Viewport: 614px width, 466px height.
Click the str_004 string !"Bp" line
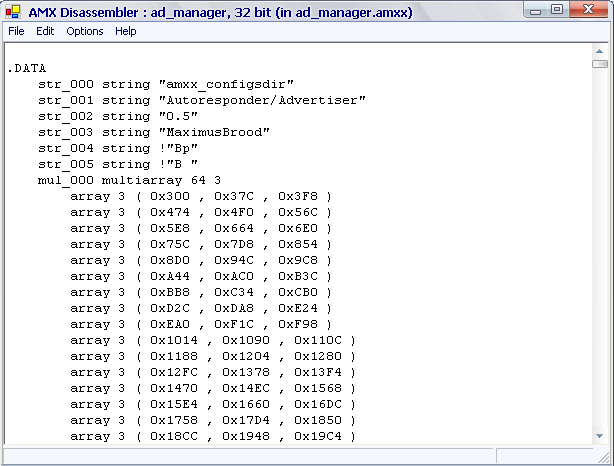click(118, 148)
